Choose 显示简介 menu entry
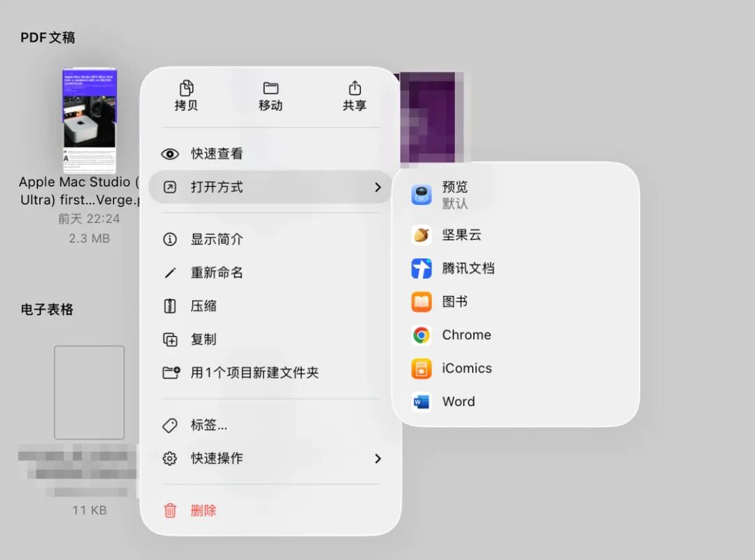755x560 pixels. (271, 239)
